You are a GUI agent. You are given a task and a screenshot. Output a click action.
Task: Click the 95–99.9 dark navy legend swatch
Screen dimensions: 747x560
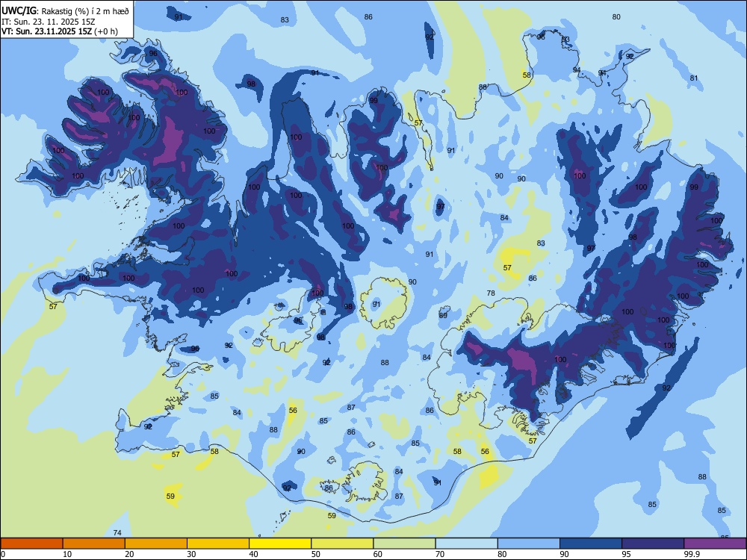tap(653, 544)
